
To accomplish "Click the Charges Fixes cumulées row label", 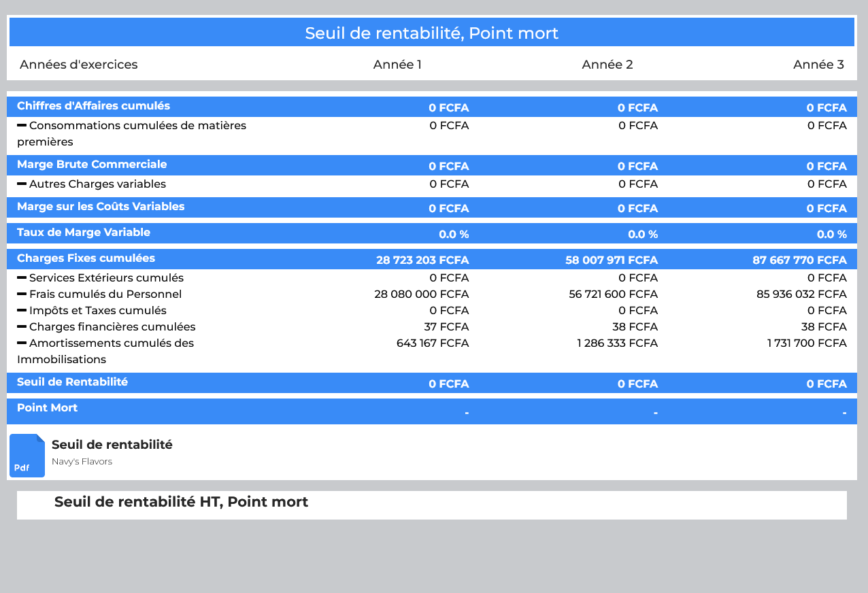I will (x=86, y=258).
